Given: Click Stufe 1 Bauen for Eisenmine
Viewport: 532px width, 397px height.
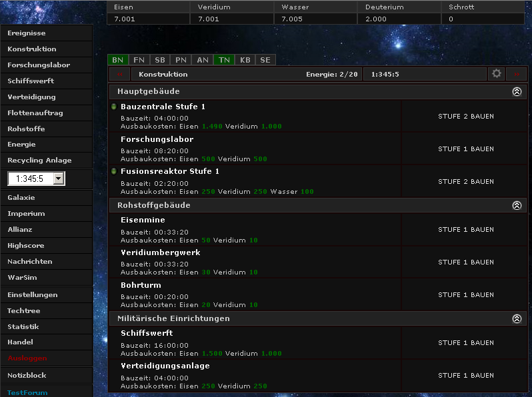Looking at the screenshot, I should pos(465,230).
